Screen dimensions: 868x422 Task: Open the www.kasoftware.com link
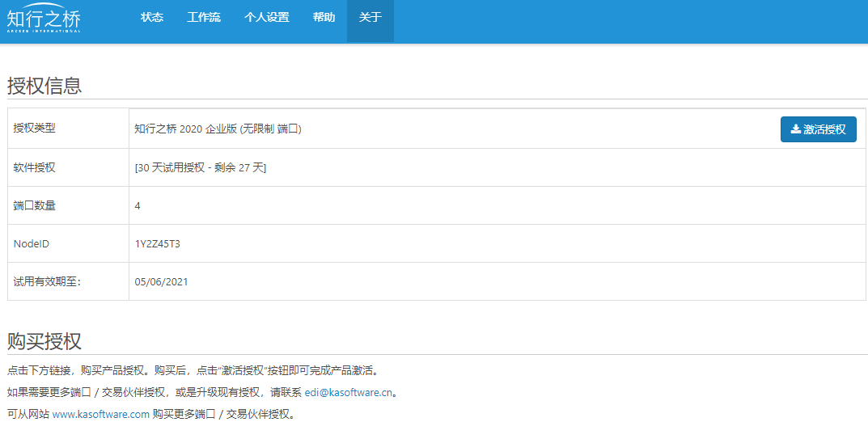101,414
